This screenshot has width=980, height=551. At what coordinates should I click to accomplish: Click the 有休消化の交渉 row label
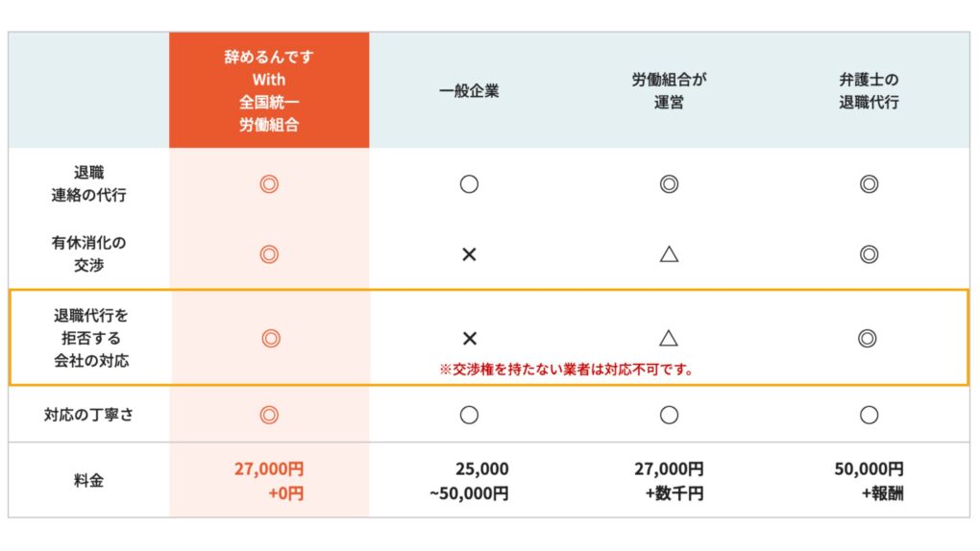point(88,254)
